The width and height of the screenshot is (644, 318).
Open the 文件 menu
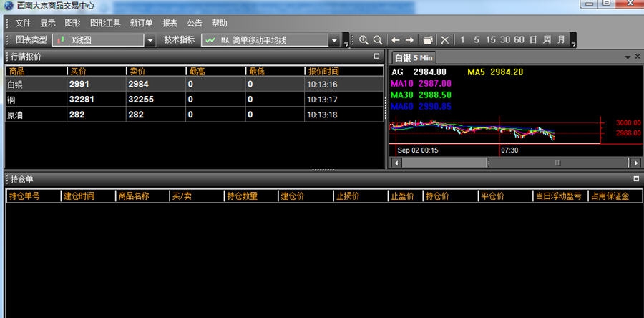click(x=24, y=23)
